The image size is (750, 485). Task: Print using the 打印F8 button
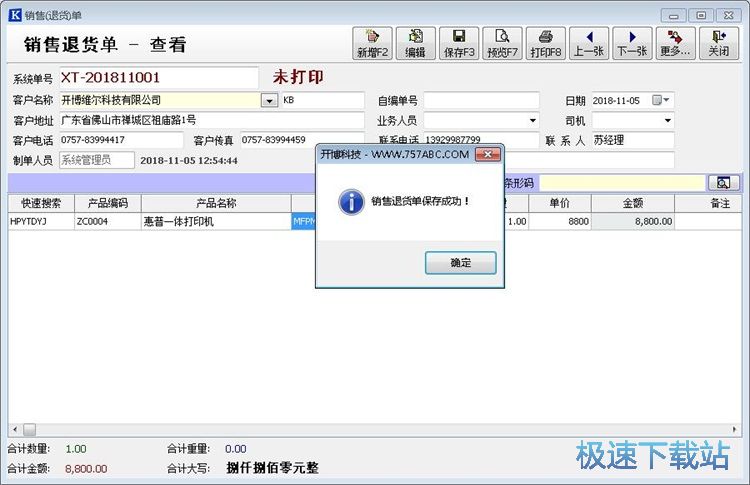(x=546, y=44)
